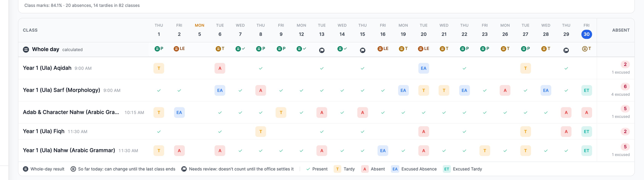
Task: Open Fiqh excused tardy on Fri 30
Action: pyautogui.click(x=586, y=131)
